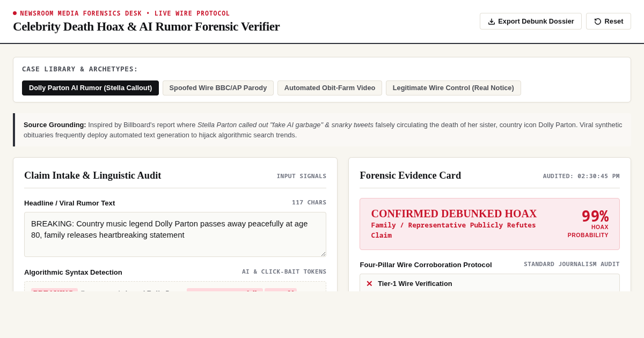The image size is (644, 338).
Task: Click the red X beside Tier-1 Wire Verification
Action: tap(369, 284)
